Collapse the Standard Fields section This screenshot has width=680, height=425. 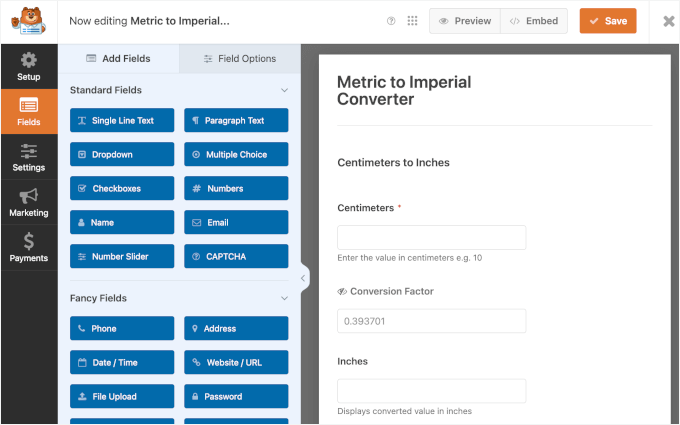pyautogui.click(x=284, y=90)
